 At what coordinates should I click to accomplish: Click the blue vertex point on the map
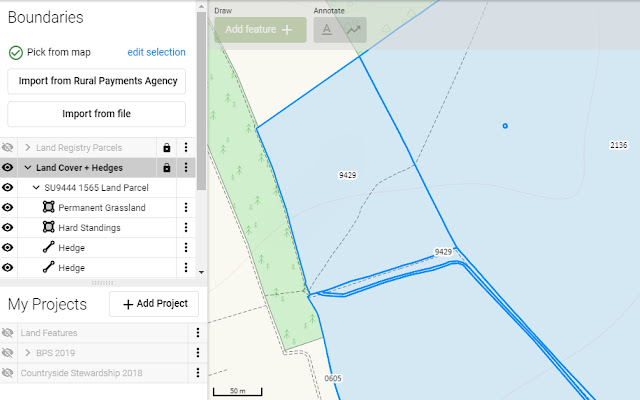click(505, 126)
